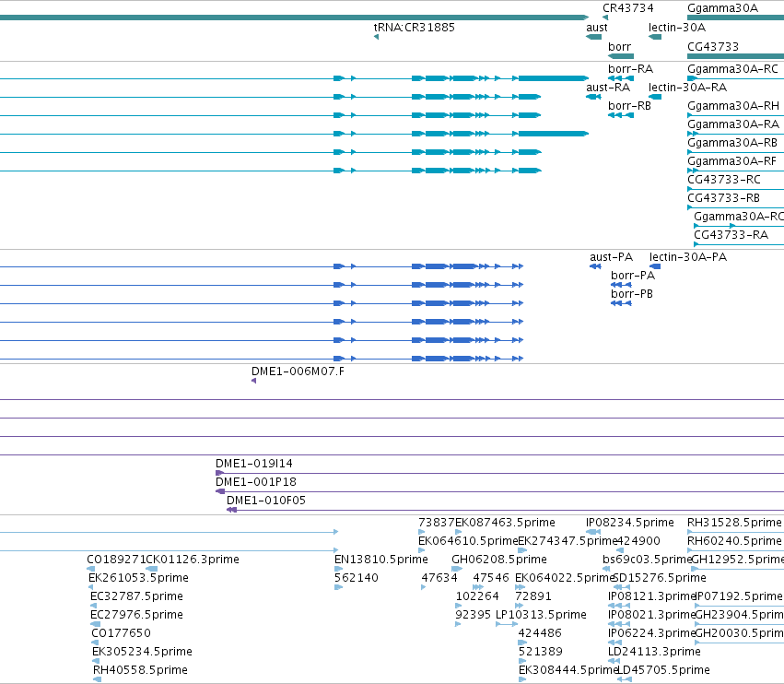
Task: Select the Ggamma30A-RB transcript label
Action: tap(732, 143)
